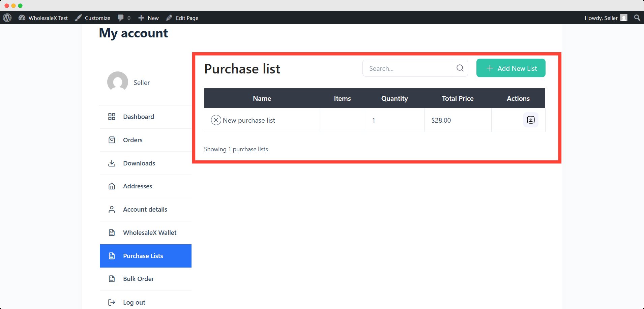The height and width of the screenshot is (309, 644).
Task: Focus the purchase list Search field
Action: coord(407,68)
